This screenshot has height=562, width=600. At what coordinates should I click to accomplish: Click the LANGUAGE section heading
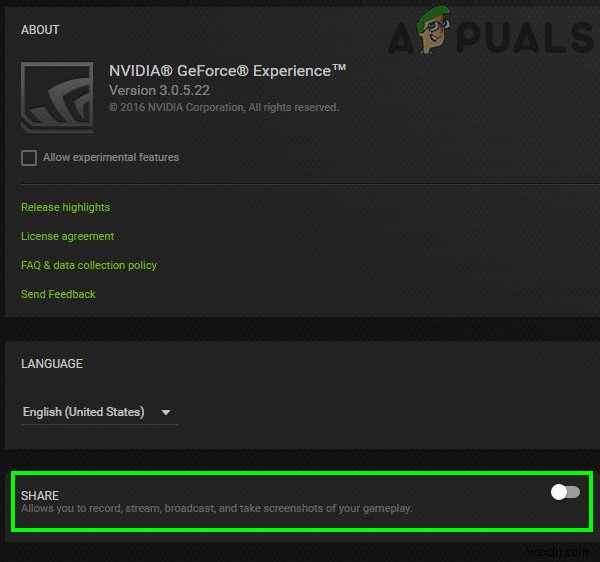click(52, 364)
